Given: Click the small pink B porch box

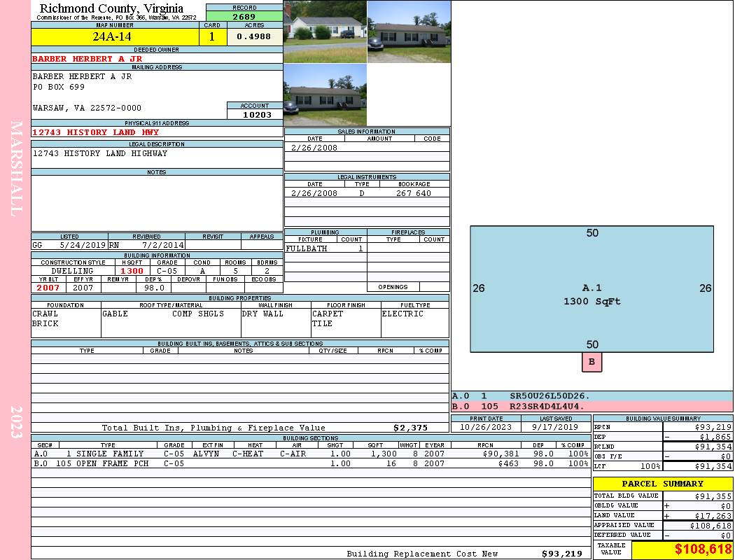Looking at the screenshot, I should (591, 362).
